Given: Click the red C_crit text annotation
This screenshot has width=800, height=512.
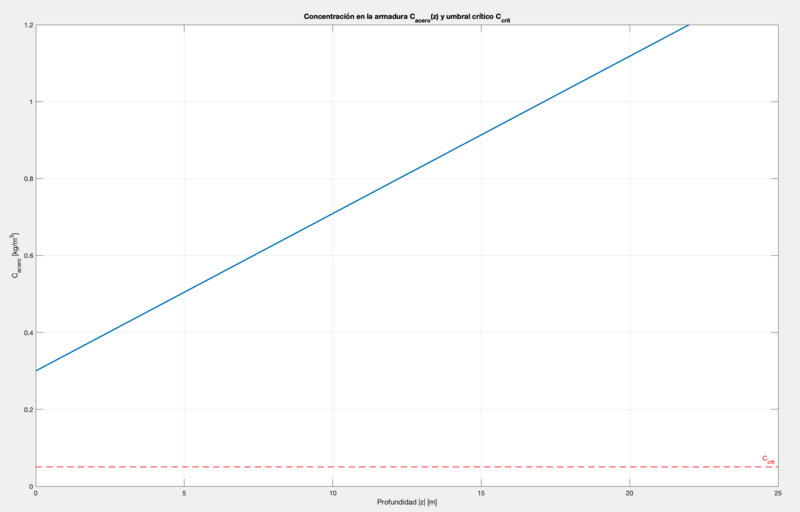Looking at the screenshot, I should point(768,459).
